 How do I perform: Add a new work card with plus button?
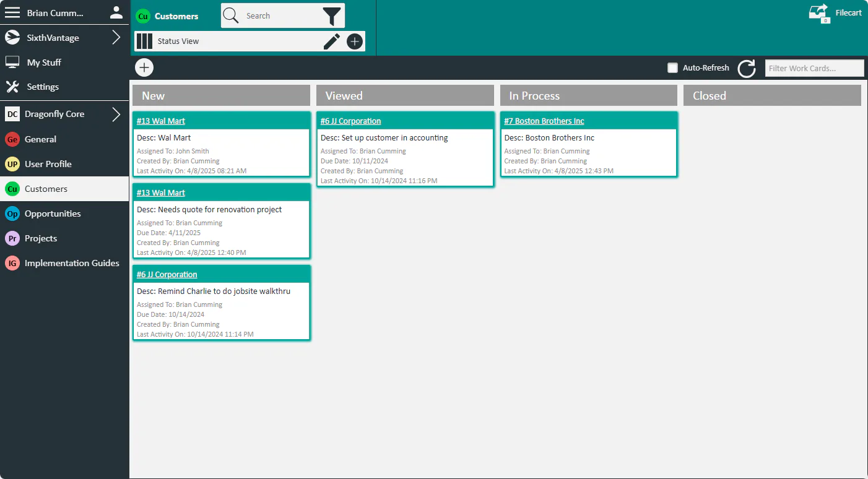(144, 67)
